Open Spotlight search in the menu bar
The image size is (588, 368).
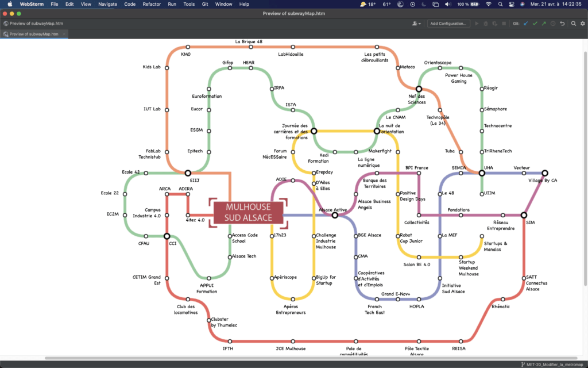pos(500,4)
